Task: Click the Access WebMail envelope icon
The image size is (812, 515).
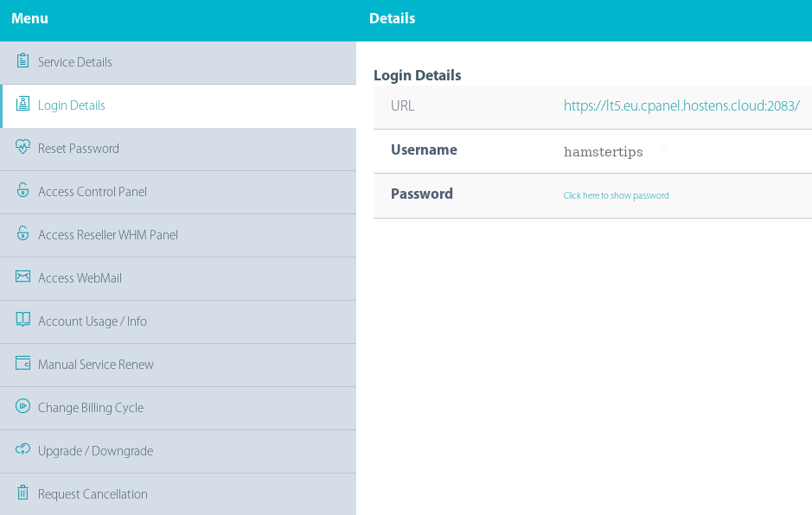Action: 22,277
